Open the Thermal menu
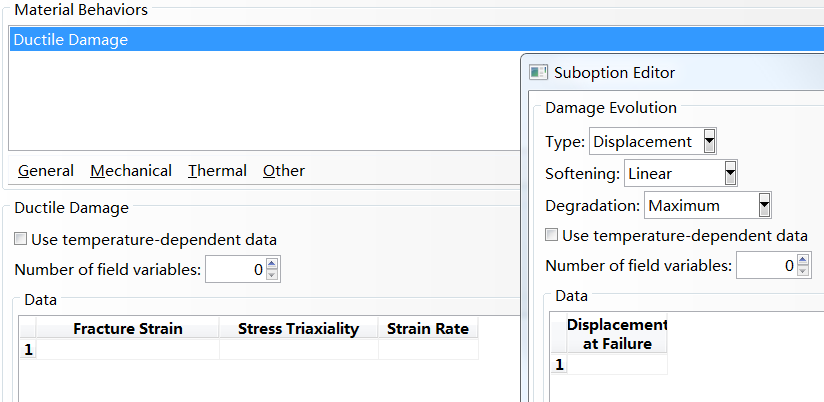824x402 pixels. pos(217,171)
